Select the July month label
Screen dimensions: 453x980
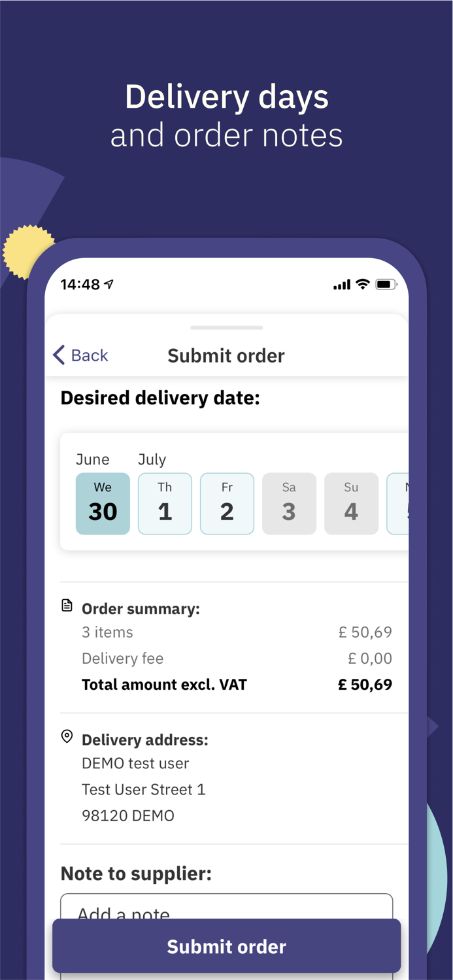[152, 459]
